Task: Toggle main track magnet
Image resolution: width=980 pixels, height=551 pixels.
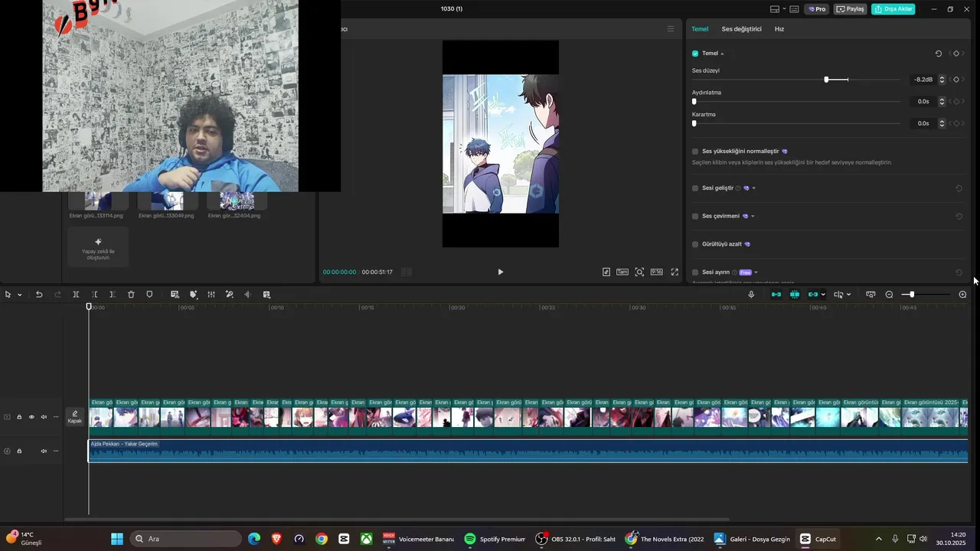Action: tap(776, 295)
